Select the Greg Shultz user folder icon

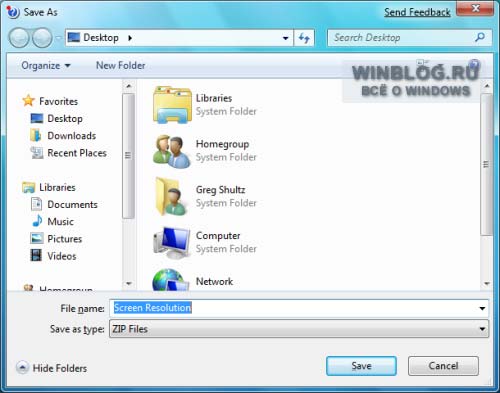[x=171, y=196]
